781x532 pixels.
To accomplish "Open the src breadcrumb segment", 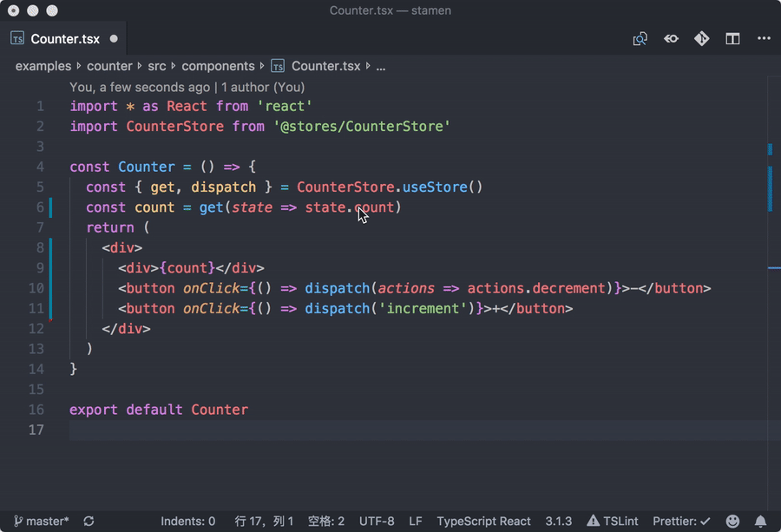I will [157, 66].
